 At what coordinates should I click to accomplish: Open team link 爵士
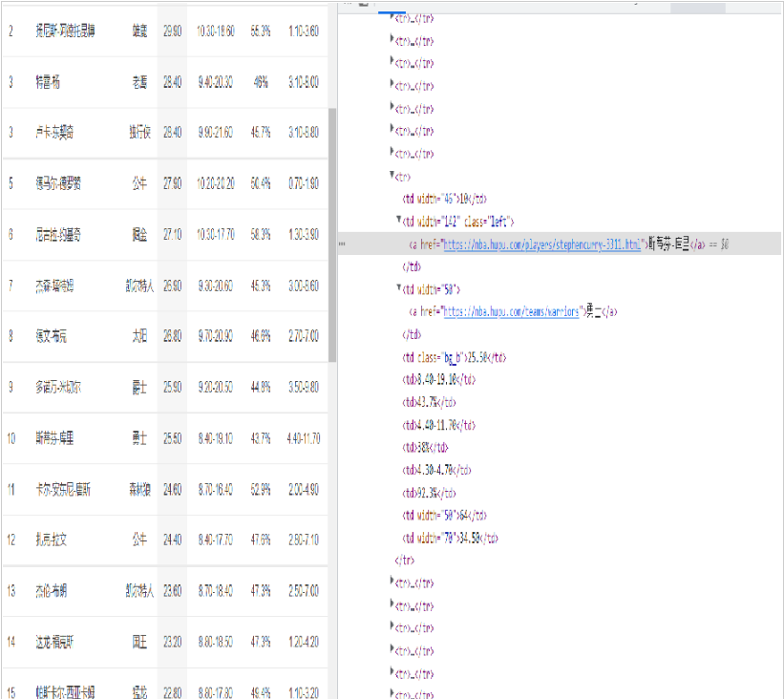point(140,387)
